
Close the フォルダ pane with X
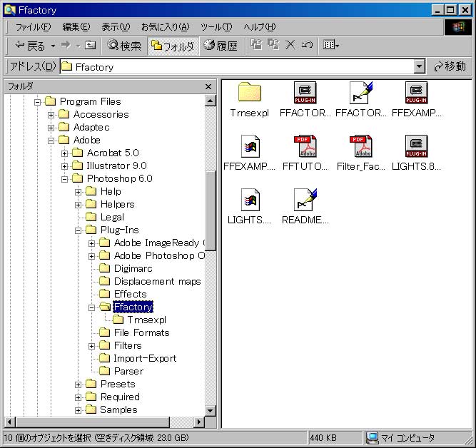[208, 87]
